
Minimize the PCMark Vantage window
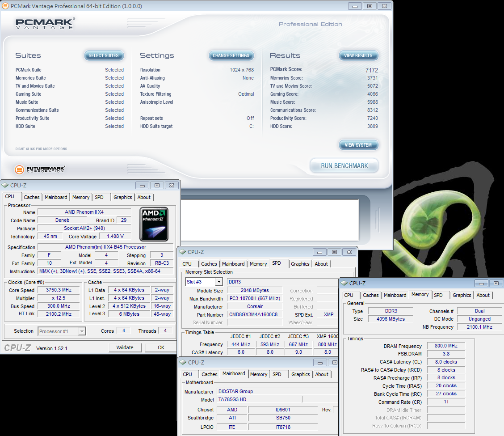click(x=355, y=6)
